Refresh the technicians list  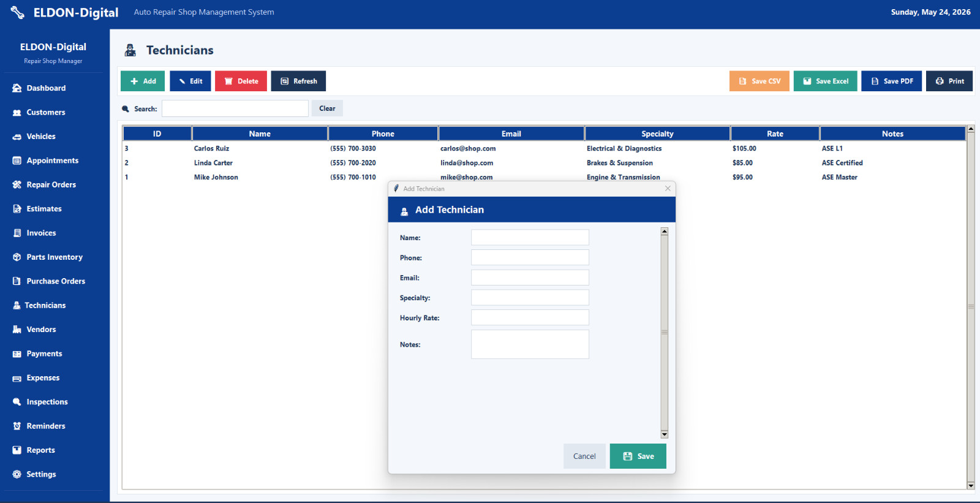coord(298,81)
